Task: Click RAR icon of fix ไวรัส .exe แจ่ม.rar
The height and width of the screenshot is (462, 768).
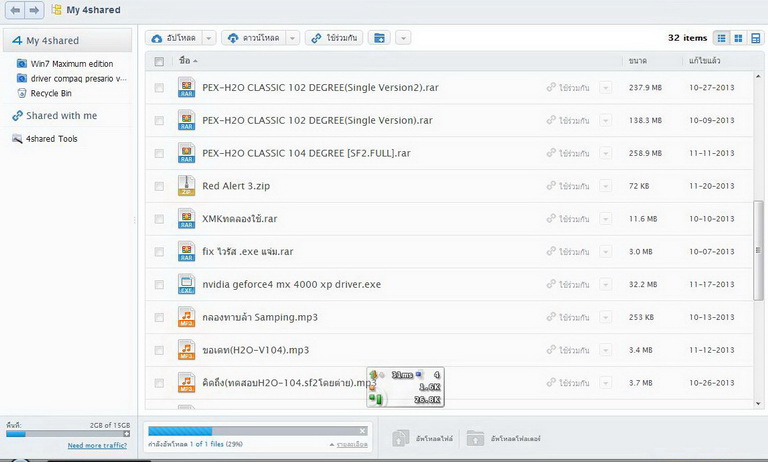Action: 186,251
